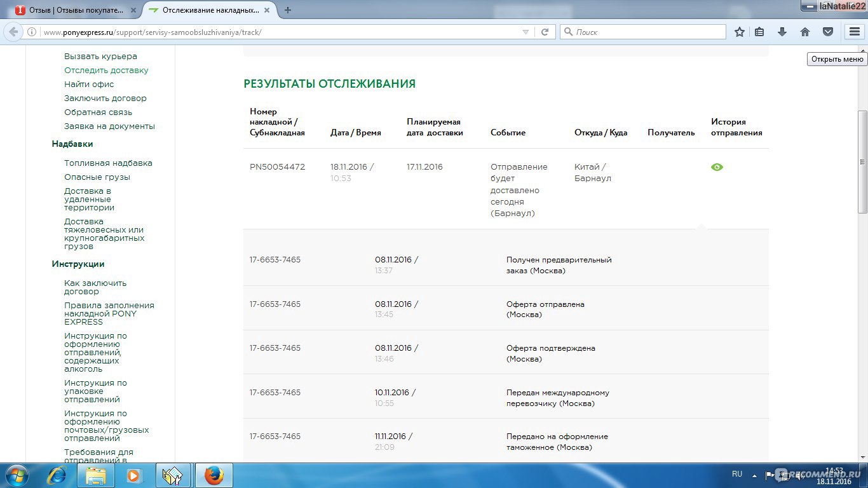Open Инструкция по оформлению почтовых/грузовых отправлений
Screen dimensions: 868x488
[x=107, y=426]
